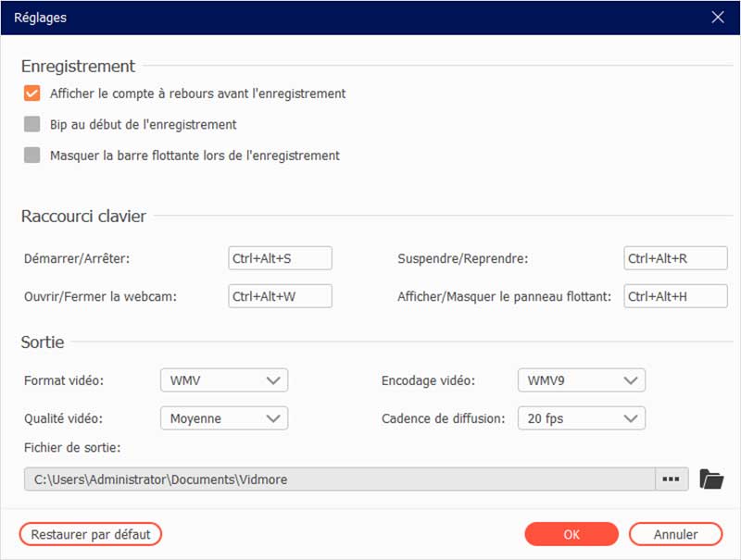Viewport: 741px width, 560px height.
Task: Select the Suspendre/Reprendre shortcut field
Action: pos(675,258)
